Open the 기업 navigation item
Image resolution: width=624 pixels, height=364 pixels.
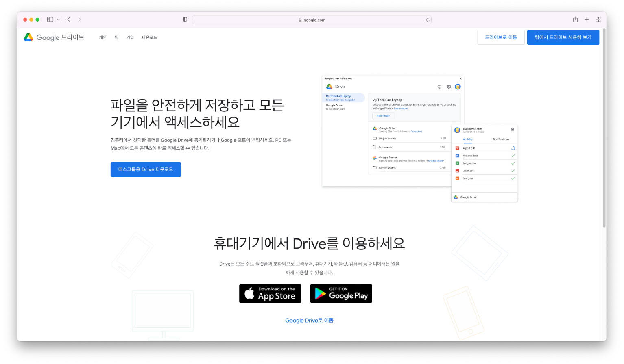[130, 37]
